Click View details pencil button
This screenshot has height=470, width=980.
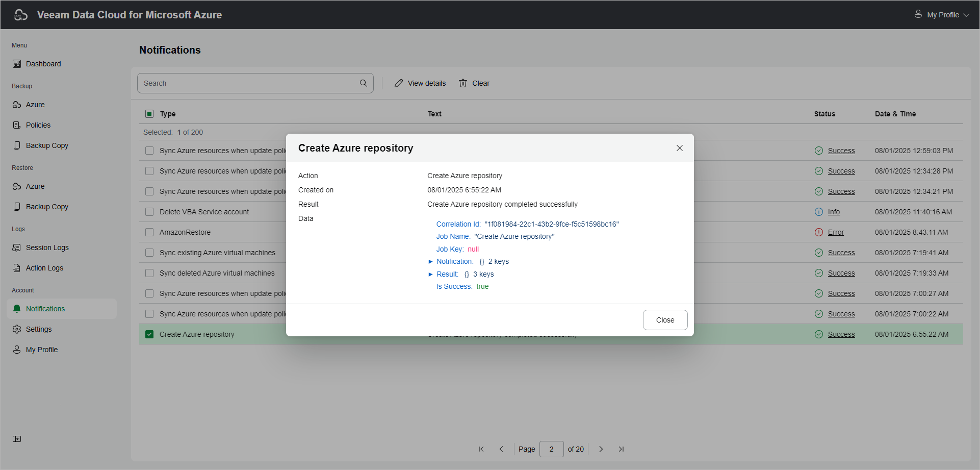pyautogui.click(x=420, y=83)
